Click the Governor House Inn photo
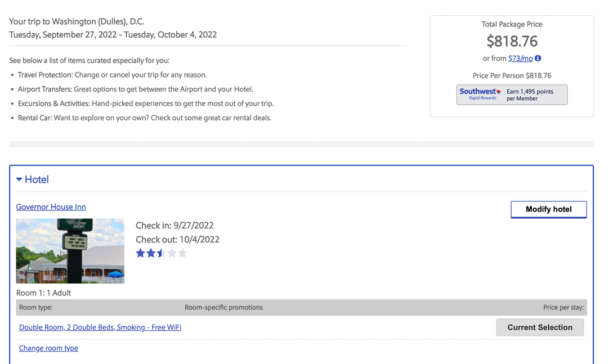The width and height of the screenshot is (608, 364). click(70, 251)
